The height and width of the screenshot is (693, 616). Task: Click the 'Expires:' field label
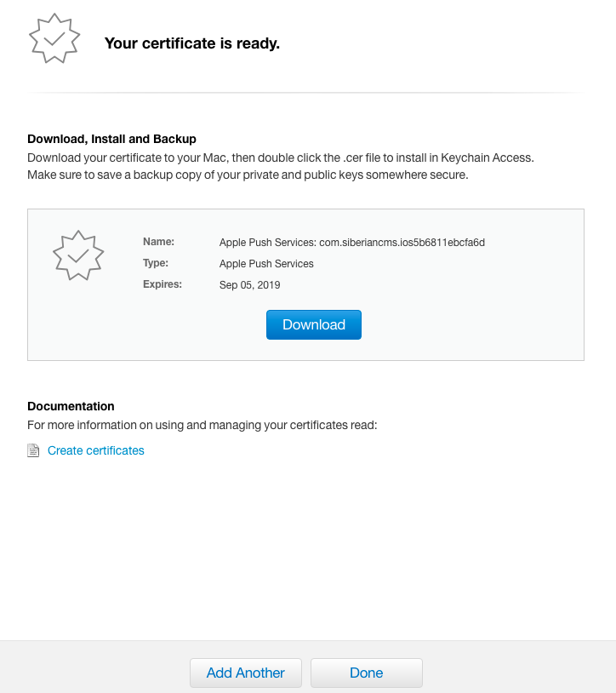[163, 284]
